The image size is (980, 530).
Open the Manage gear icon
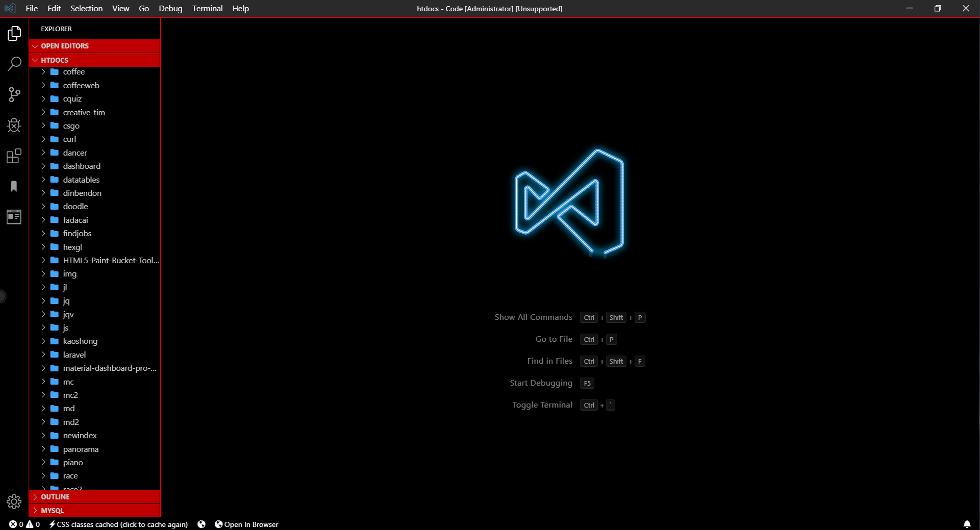[x=14, y=502]
